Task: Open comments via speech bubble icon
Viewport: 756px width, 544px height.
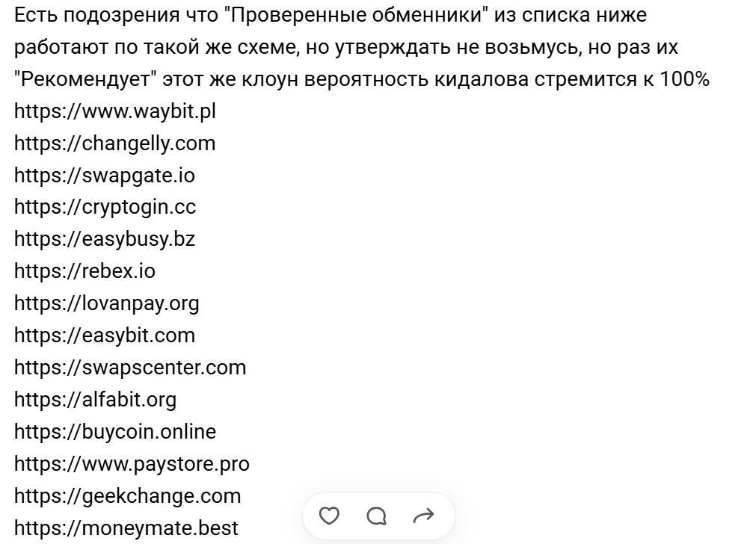Action: [x=377, y=516]
